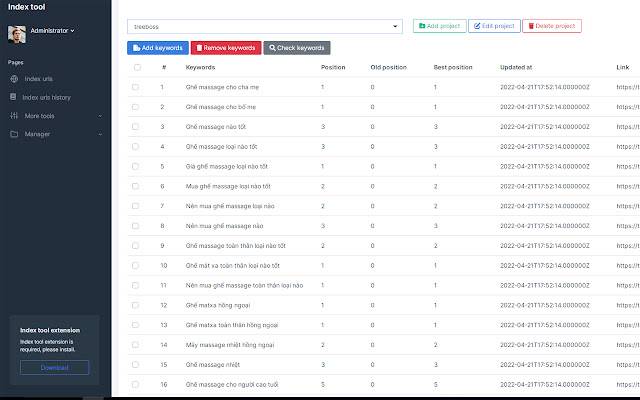Tick the checkbox for Mua ghế massage loại nào tốt
This screenshot has height=400, width=640.
(136, 186)
